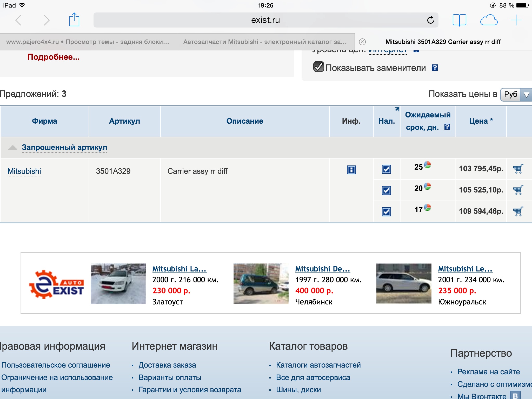Tap the Safari share icon
Image resolution: width=532 pixels, height=399 pixels.
pos(74,20)
